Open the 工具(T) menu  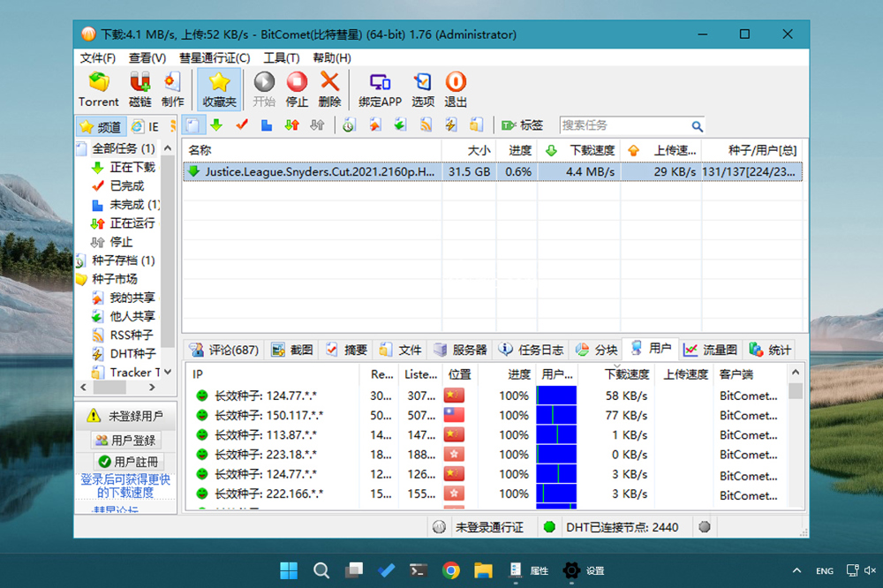[281, 58]
